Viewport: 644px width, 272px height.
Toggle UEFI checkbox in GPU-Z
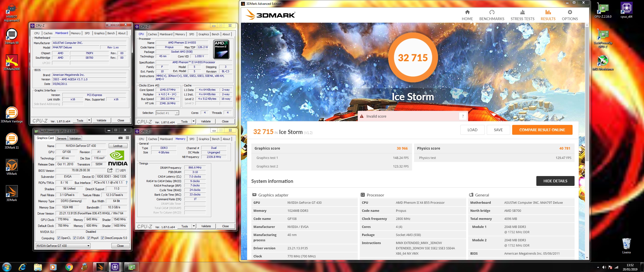[x=117, y=171]
